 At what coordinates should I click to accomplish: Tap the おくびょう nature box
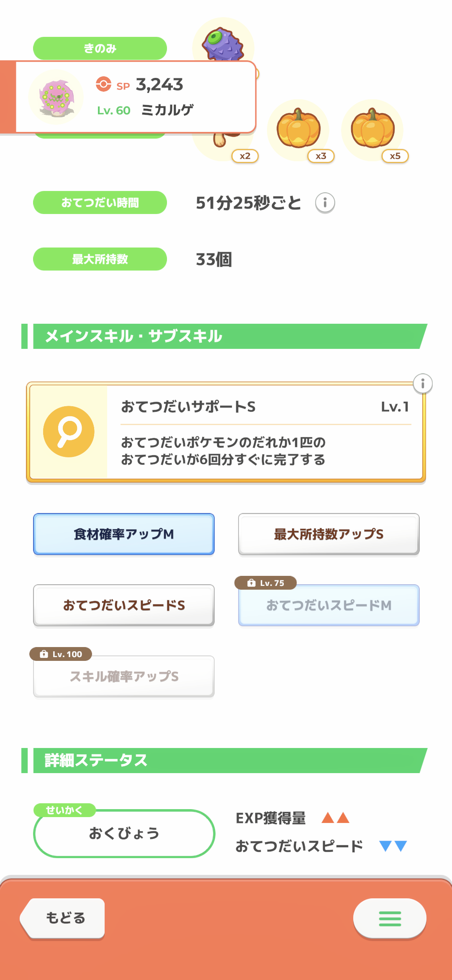pos(124,833)
